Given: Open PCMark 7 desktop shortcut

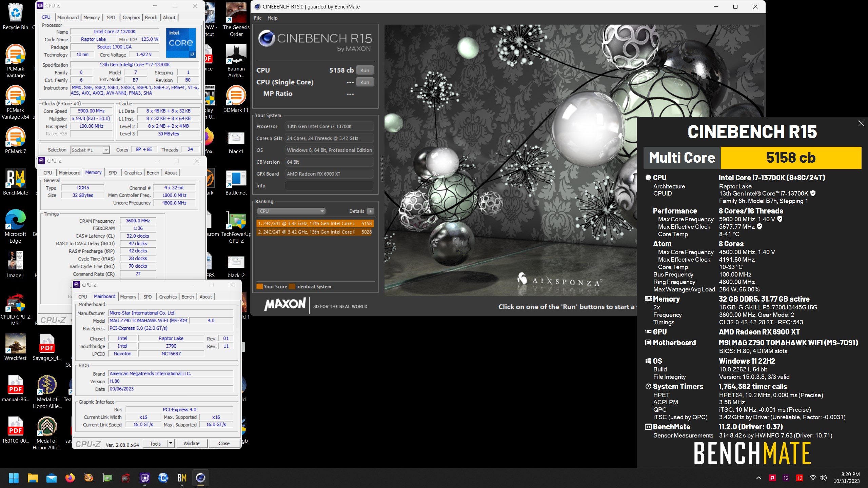Looking at the screenshot, I should click(15, 140).
